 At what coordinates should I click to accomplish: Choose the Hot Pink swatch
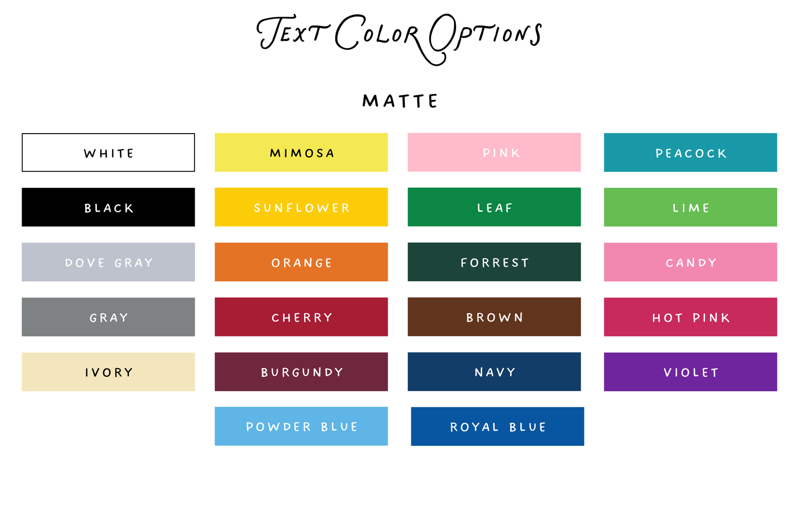(x=691, y=317)
